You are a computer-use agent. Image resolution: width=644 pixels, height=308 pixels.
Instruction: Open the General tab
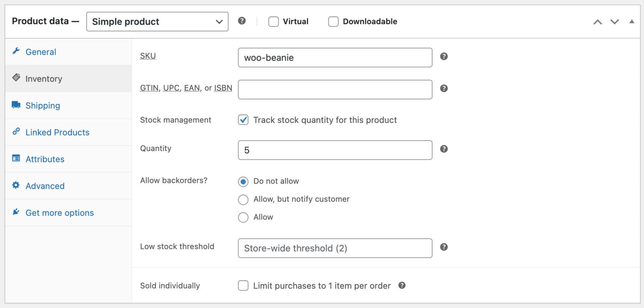click(41, 52)
